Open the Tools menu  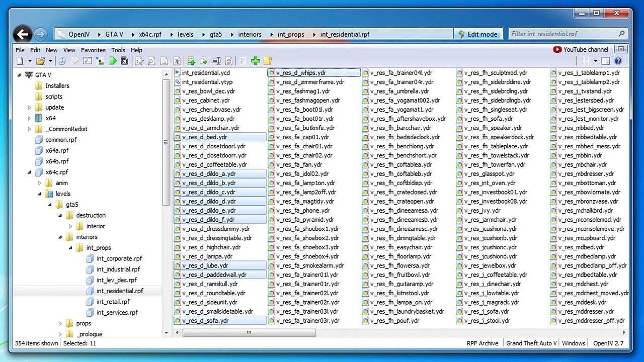(118, 50)
